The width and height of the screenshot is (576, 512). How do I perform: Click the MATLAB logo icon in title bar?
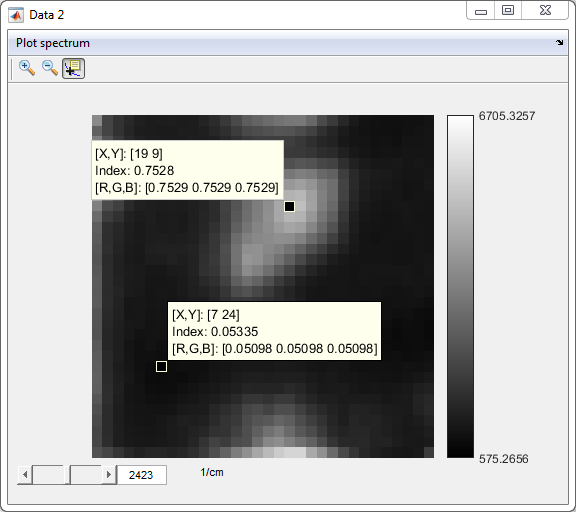(x=16, y=15)
